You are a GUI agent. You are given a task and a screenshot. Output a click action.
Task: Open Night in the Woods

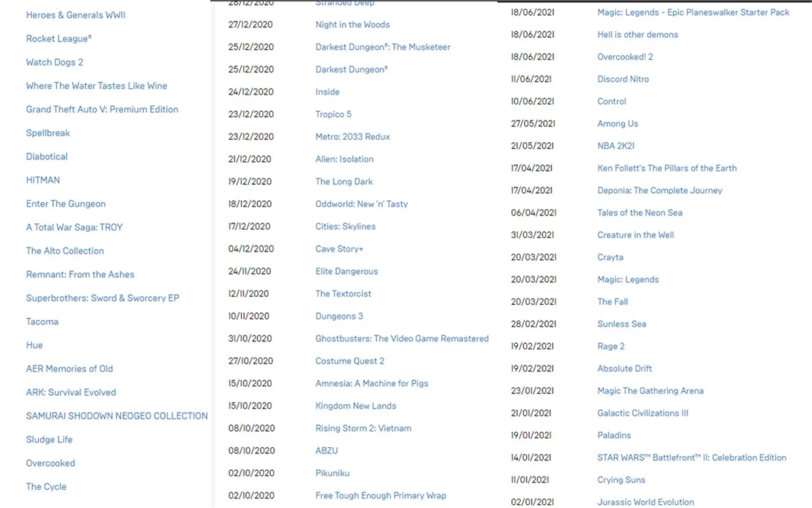click(x=353, y=24)
